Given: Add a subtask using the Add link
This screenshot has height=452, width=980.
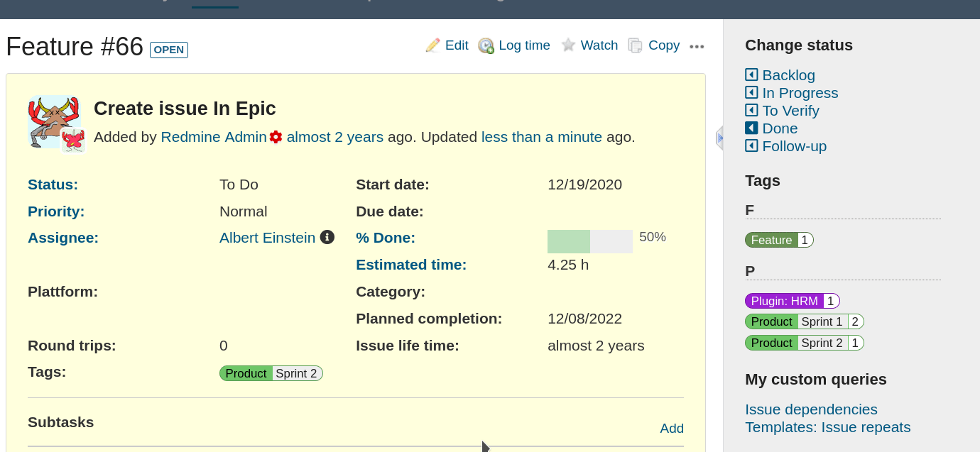Looking at the screenshot, I should tap(672, 429).
